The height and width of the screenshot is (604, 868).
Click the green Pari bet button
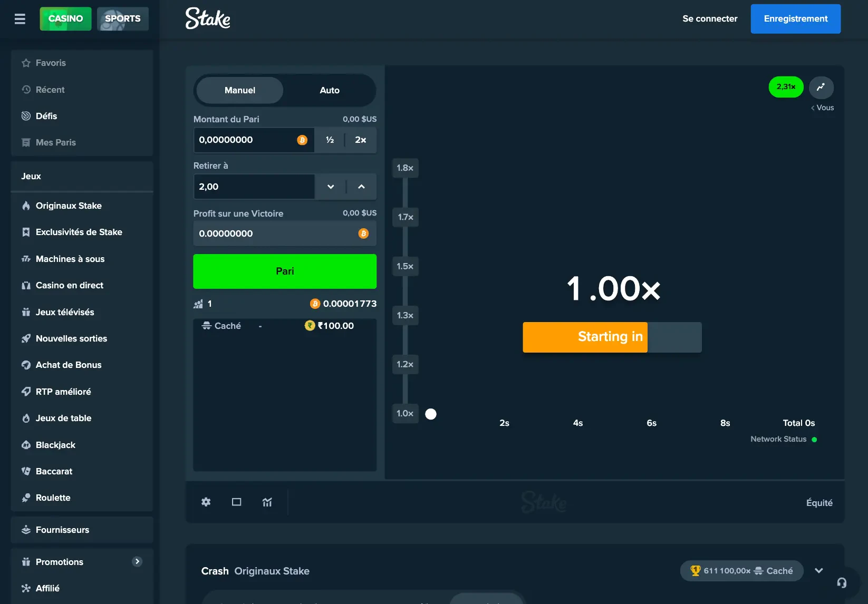[x=285, y=271]
